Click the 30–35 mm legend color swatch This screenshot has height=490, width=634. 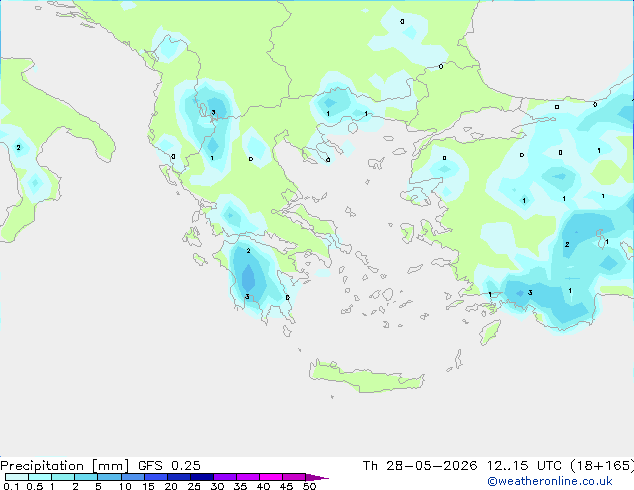pyautogui.click(x=224, y=477)
